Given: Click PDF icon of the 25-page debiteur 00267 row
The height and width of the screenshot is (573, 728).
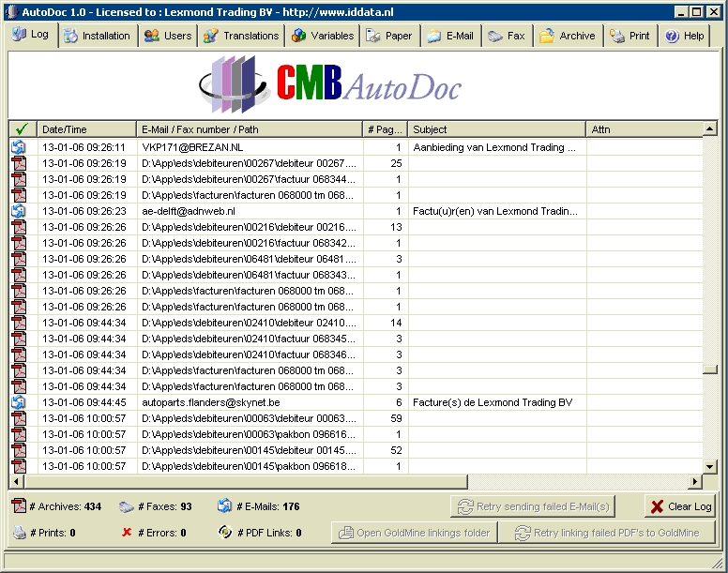Looking at the screenshot, I should [x=19, y=163].
